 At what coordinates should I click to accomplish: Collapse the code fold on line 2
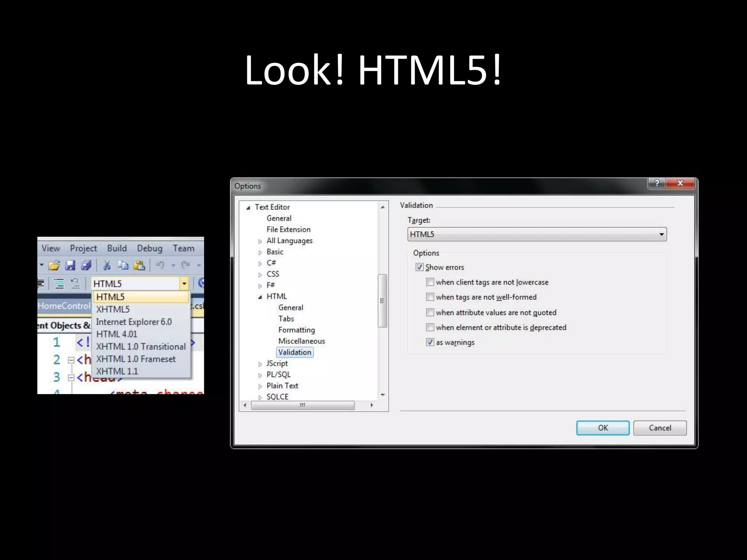[x=71, y=360]
